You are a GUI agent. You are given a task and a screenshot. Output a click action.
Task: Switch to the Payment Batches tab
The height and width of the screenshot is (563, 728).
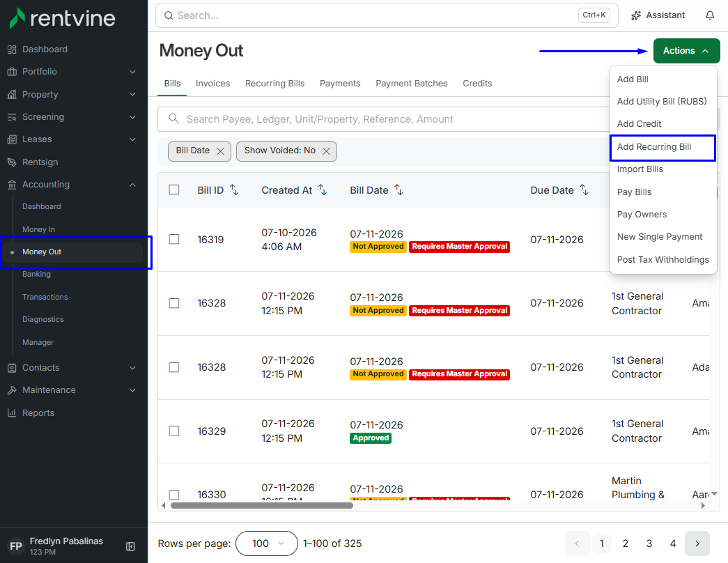[411, 84]
